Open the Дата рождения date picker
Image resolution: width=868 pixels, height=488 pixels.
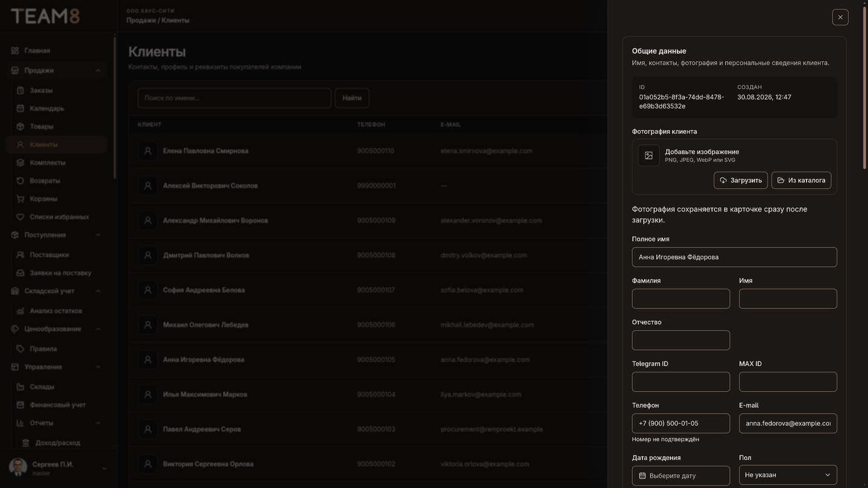coord(681,475)
